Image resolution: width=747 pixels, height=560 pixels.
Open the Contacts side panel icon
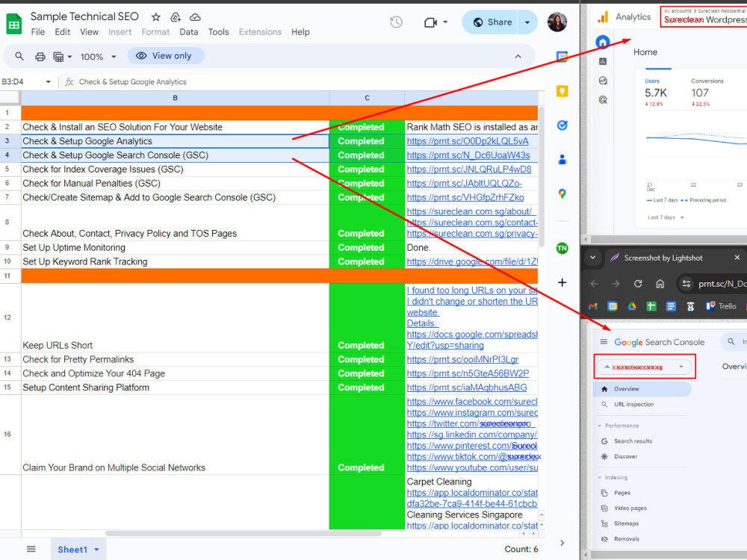point(562,160)
